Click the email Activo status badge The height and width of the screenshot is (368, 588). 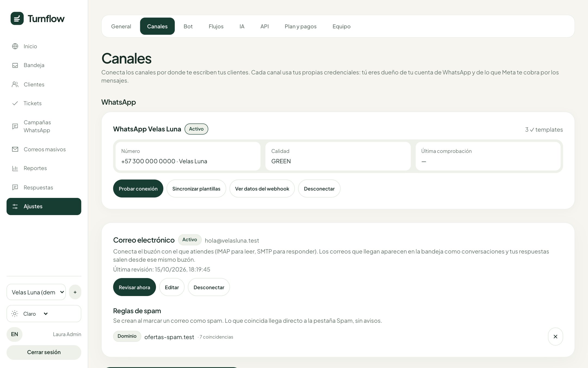(190, 240)
